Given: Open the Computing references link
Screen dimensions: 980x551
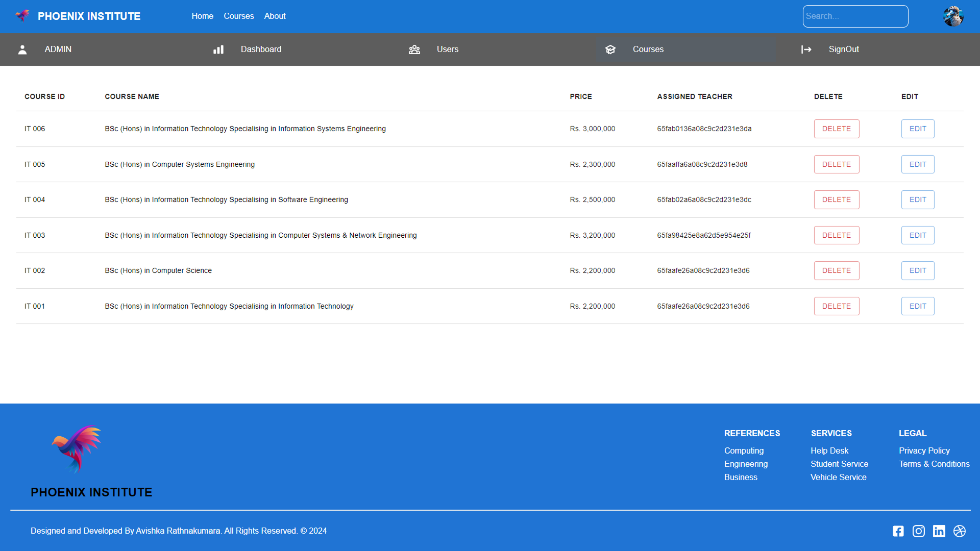Looking at the screenshot, I should (x=743, y=450).
